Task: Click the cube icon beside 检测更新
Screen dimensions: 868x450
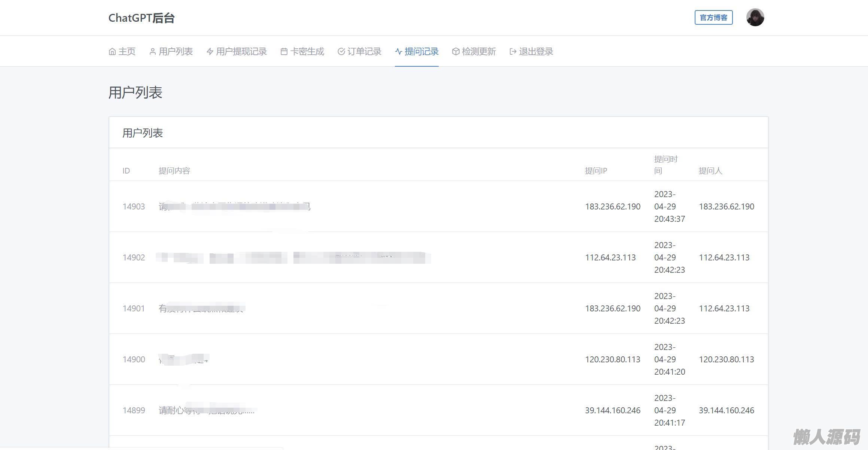Action: click(x=456, y=52)
